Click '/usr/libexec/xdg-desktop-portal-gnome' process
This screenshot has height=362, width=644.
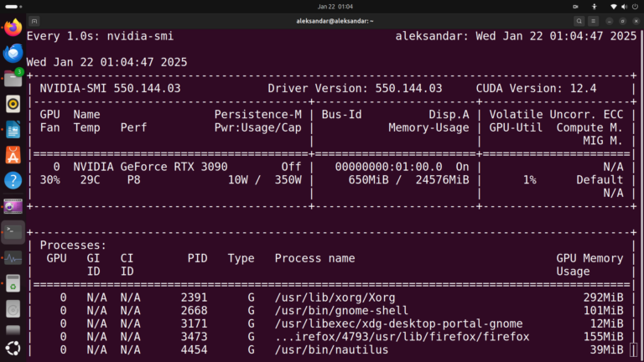398,323
